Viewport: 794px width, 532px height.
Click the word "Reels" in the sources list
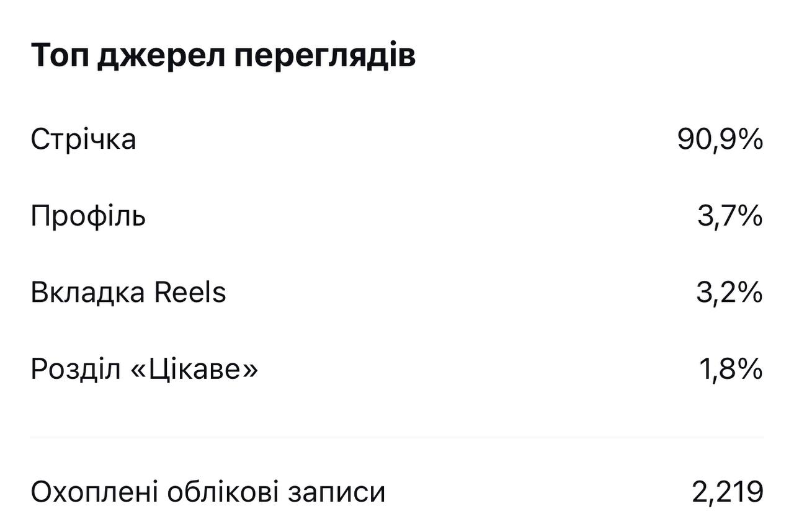coord(190,293)
